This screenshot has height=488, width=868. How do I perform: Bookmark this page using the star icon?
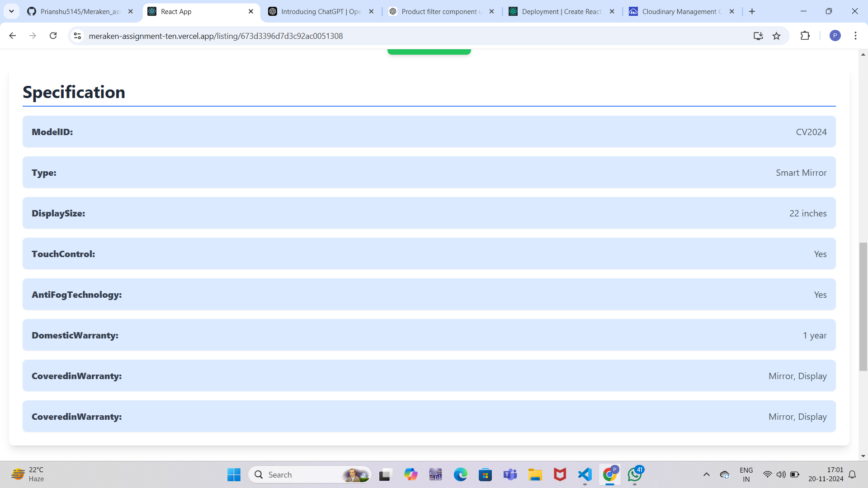click(776, 36)
